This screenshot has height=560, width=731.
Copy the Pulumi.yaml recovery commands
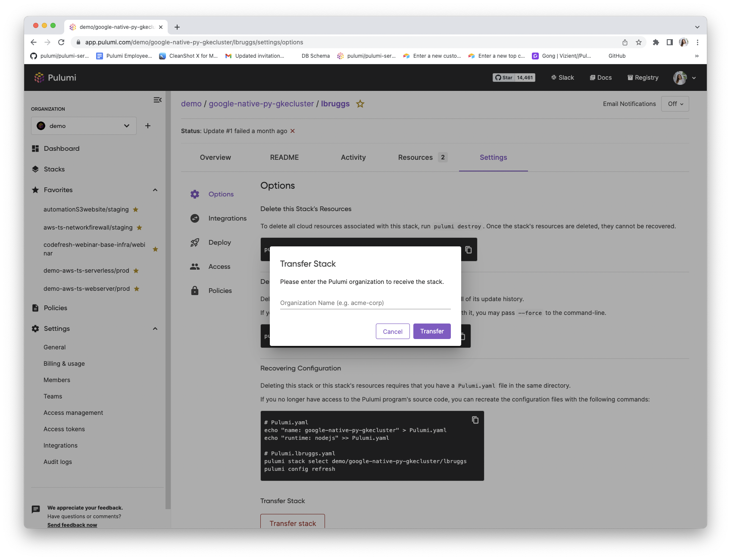pos(475,420)
